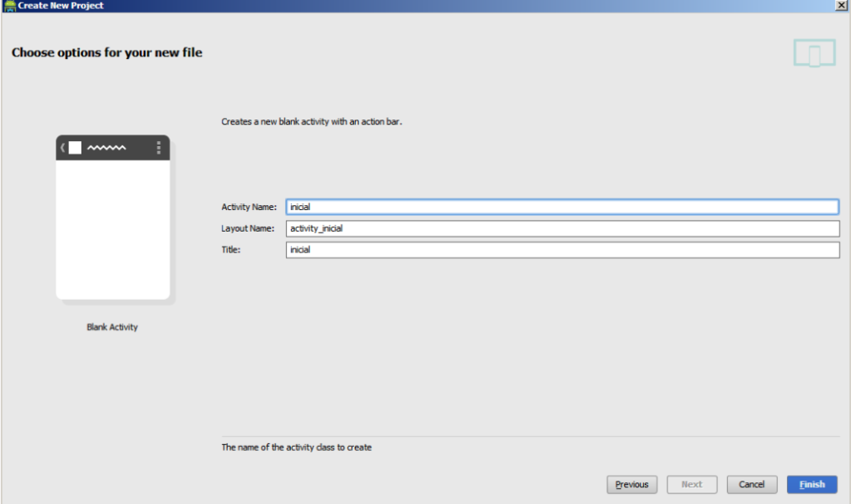This screenshot has width=851, height=504.
Task: Click the back chevron in the activity preview
Action: pos(62,148)
